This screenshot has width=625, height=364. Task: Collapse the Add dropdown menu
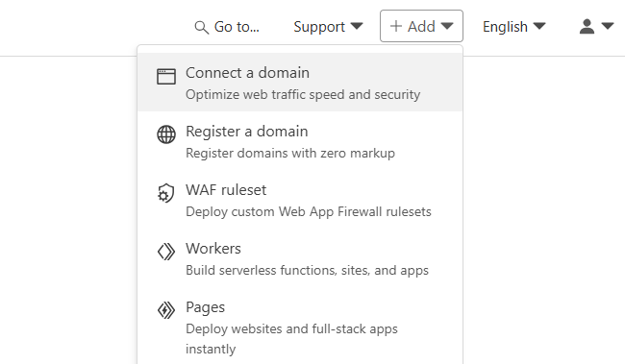[x=421, y=26]
